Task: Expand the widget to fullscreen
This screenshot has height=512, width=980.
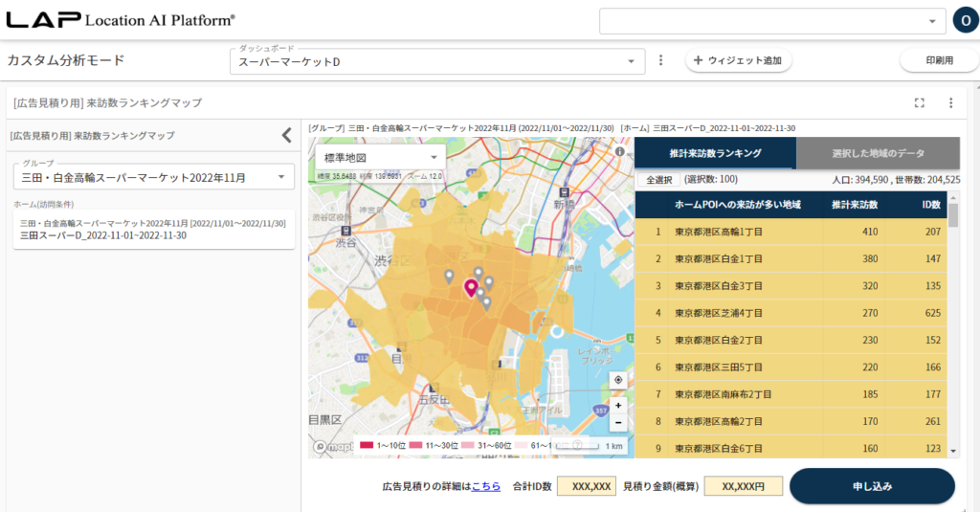Action: click(x=920, y=102)
